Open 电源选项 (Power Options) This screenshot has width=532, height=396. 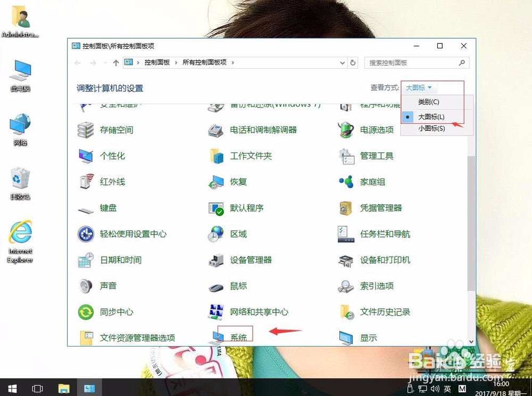coord(378,130)
